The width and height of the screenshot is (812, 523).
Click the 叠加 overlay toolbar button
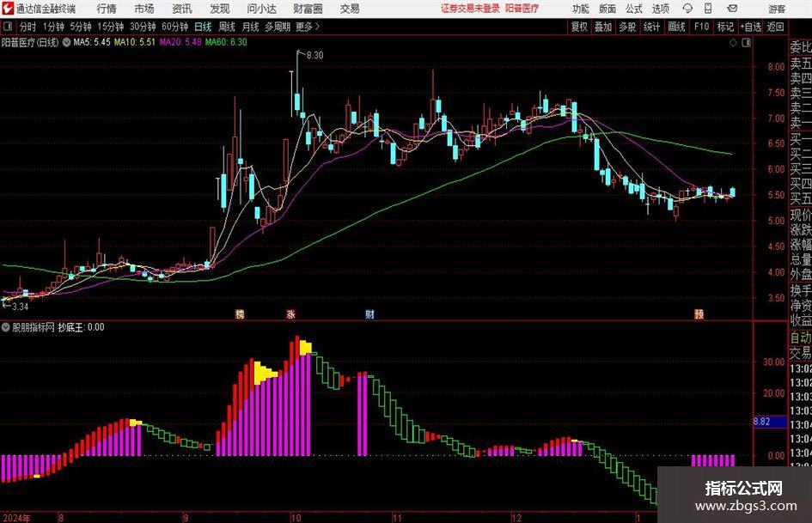(x=603, y=27)
